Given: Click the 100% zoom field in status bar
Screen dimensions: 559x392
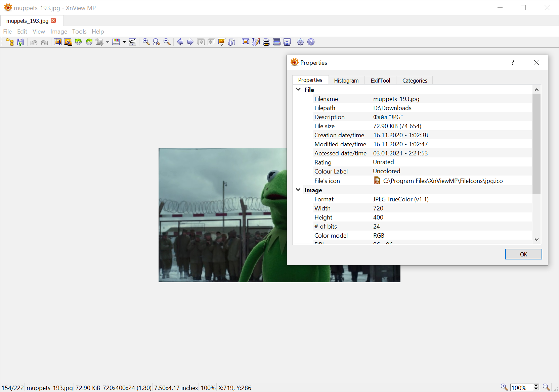Looking at the screenshot, I should tap(521, 388).
